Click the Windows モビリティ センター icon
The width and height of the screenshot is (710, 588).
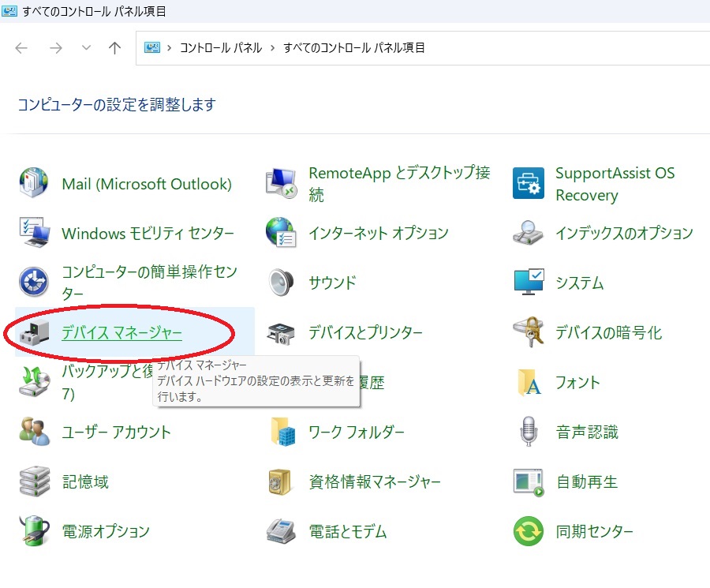tap(34, 232)
